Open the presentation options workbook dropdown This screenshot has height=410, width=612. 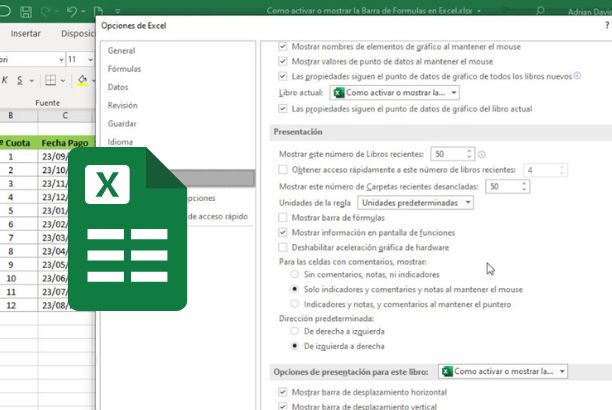point(503,371)
